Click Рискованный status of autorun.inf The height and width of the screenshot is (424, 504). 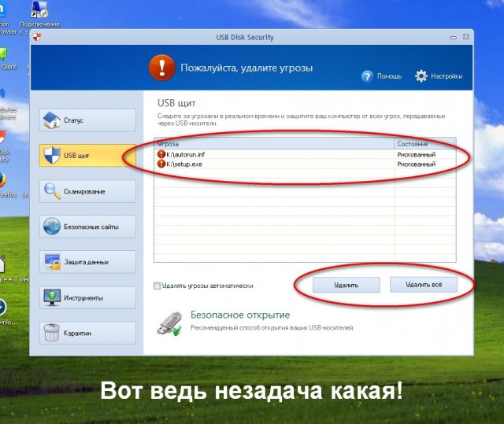coord(417,155)
